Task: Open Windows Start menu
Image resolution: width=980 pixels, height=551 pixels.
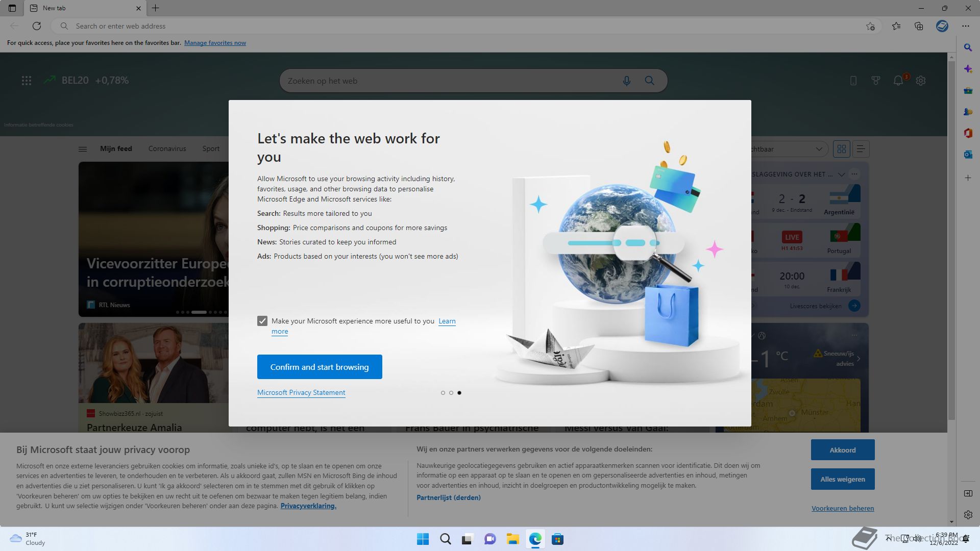Action: pyautogui.click(x=423, y=539)
